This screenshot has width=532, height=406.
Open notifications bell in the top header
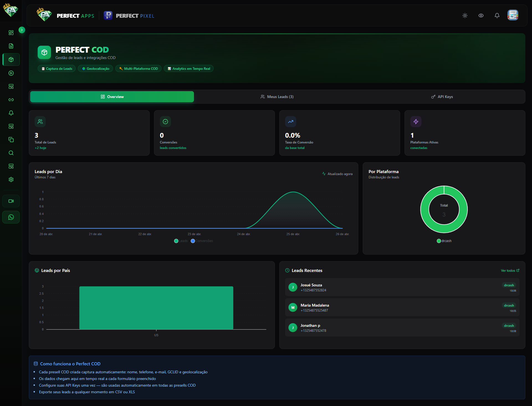tap(497, 16)
